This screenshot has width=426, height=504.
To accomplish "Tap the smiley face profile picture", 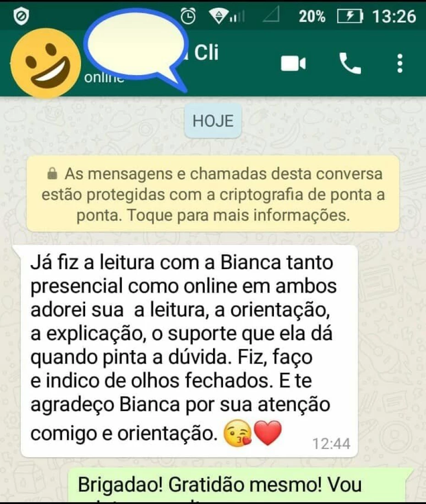I will (46, 63).
